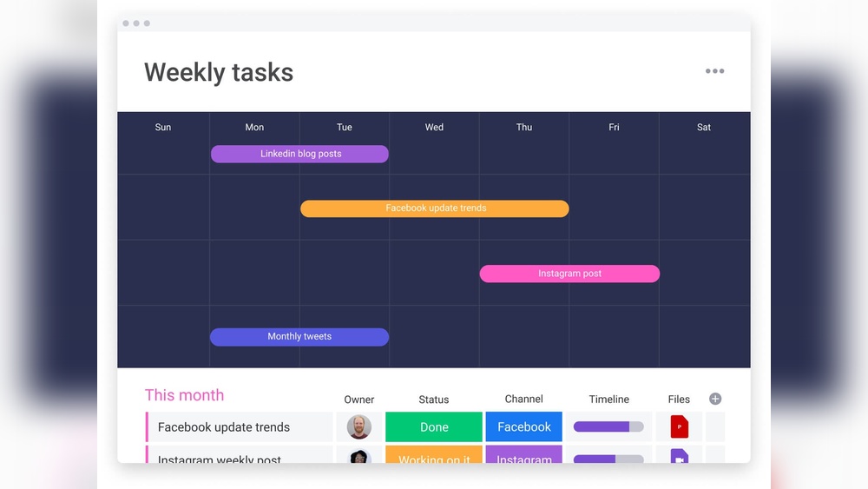
Task: Click the Status column header
Action: 434,400
